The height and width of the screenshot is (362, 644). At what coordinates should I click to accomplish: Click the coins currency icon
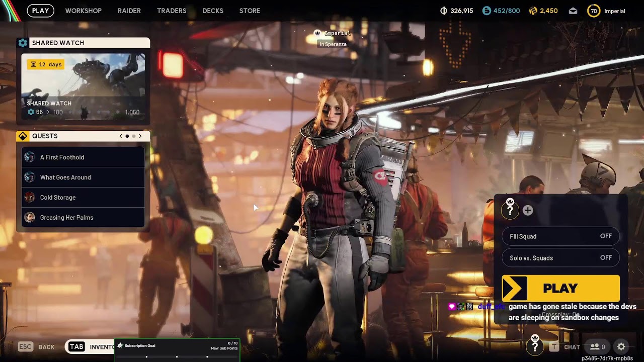click(x=444, y=11)
